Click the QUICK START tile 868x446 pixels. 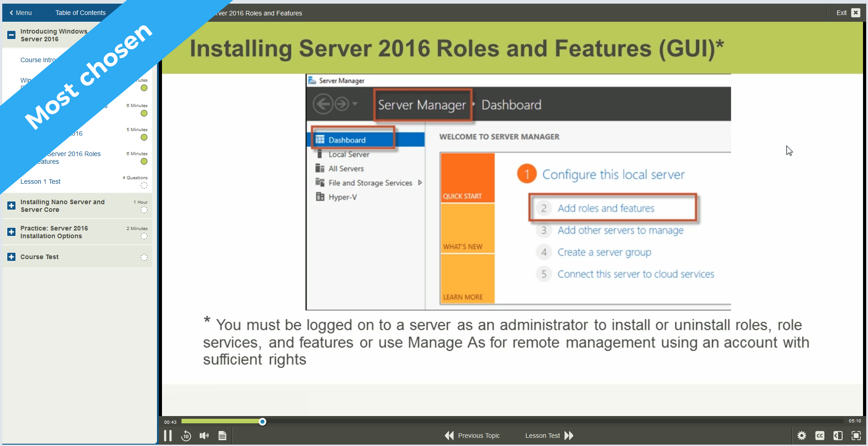pos(467,178)
